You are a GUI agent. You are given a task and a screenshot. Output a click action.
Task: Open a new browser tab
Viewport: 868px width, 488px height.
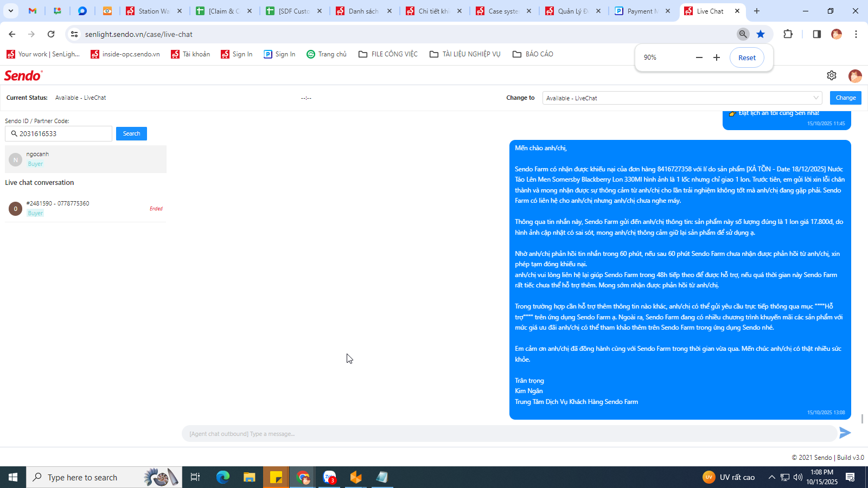point(757,11)
